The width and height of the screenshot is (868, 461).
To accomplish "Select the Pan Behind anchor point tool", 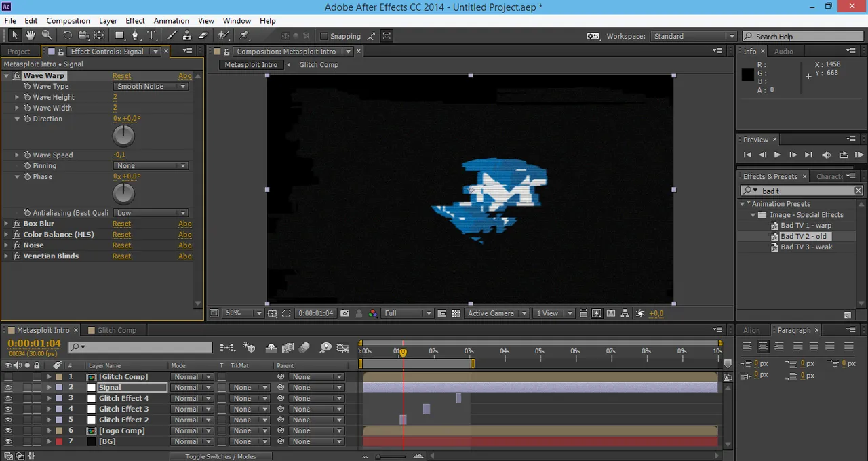I will 100,35.
